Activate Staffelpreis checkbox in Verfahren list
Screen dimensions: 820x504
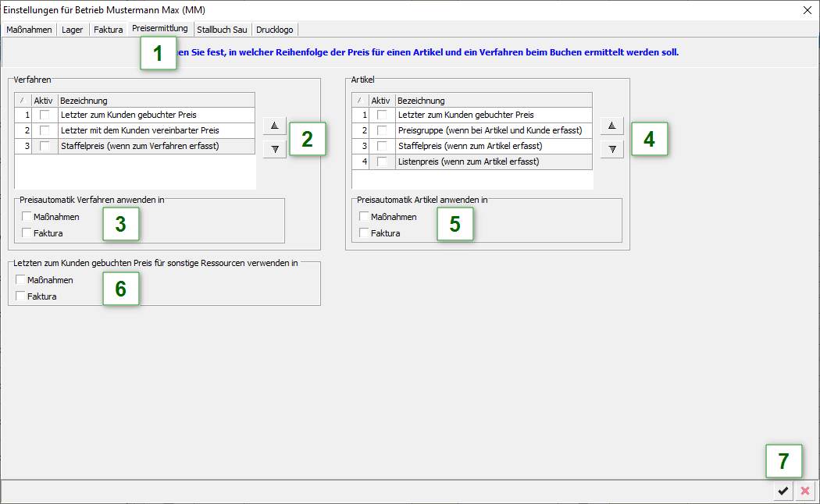pos(45,146)
